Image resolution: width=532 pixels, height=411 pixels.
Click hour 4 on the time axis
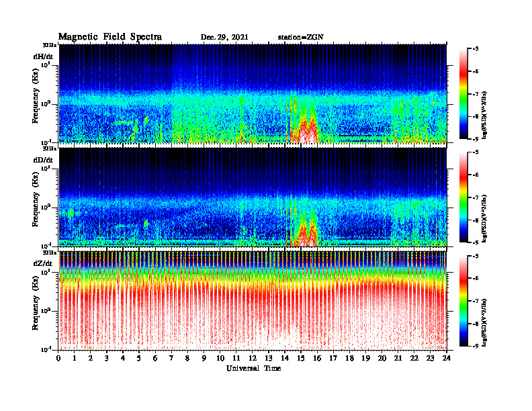point(123,359)
